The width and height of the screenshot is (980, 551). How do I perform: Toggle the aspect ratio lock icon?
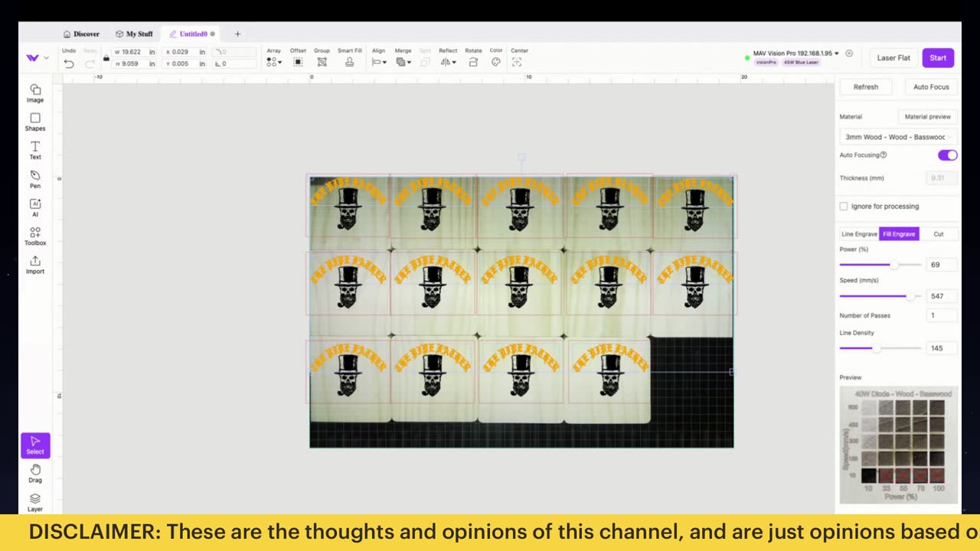(106, 58)
